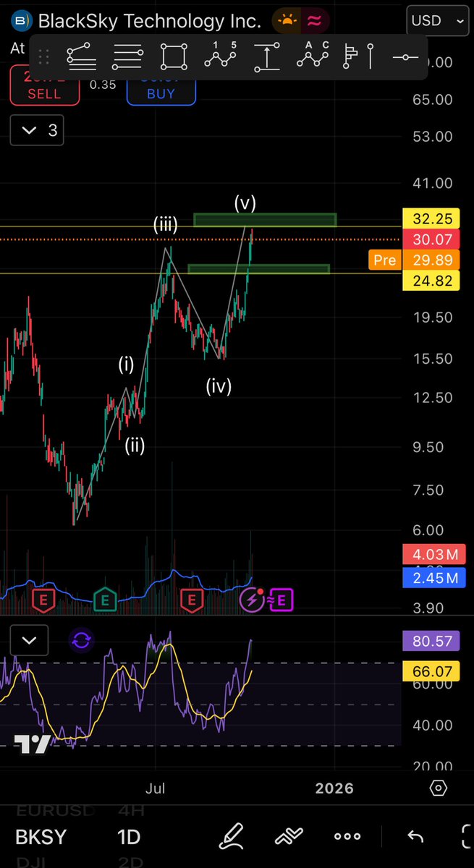
Task: Tap the yellow 66.07 oscillator value label
Action: (x=431, y=672)
